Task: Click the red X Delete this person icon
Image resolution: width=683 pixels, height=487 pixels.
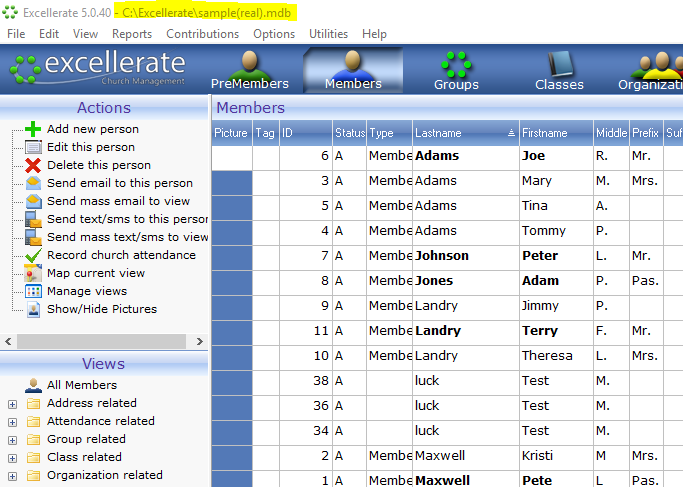Action: click(x=33, y=165)
